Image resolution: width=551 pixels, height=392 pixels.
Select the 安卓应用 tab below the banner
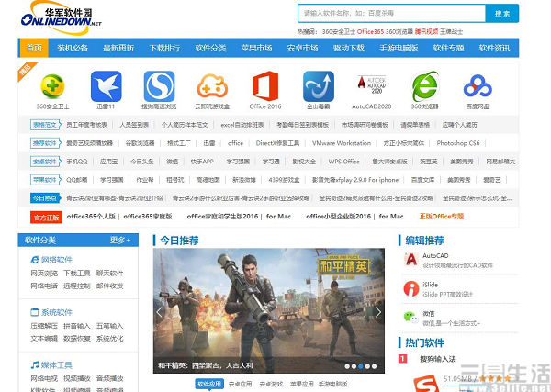(x=240, y=385)
